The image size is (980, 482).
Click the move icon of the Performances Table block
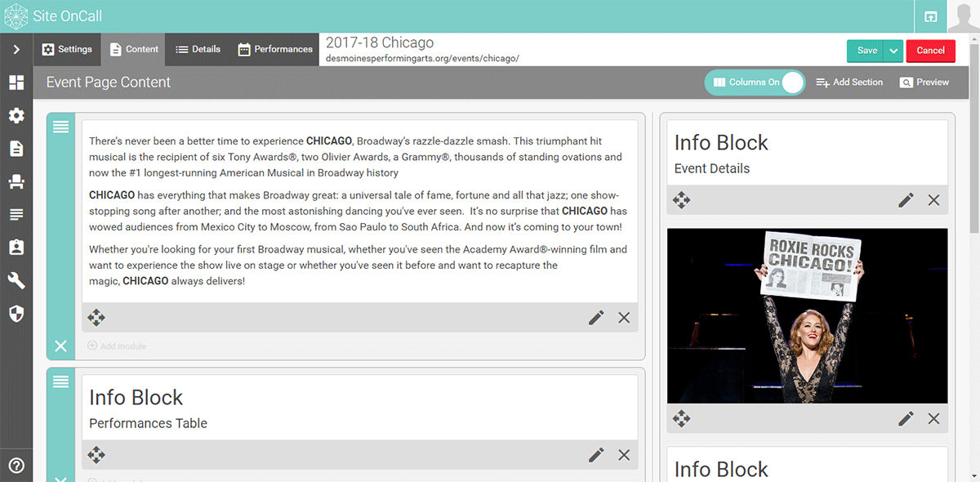click(x=96, y=455)
